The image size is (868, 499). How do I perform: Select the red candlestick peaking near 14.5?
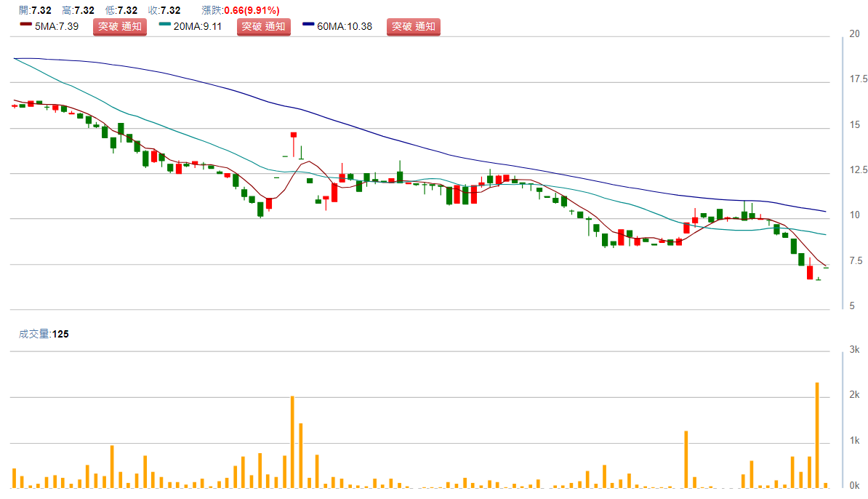coord(294,135)
